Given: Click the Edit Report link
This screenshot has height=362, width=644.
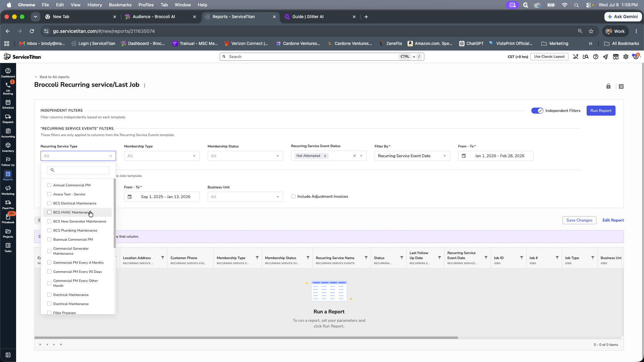Looking at the screenshot, I should pyautogui.click(x=613, y=220).
